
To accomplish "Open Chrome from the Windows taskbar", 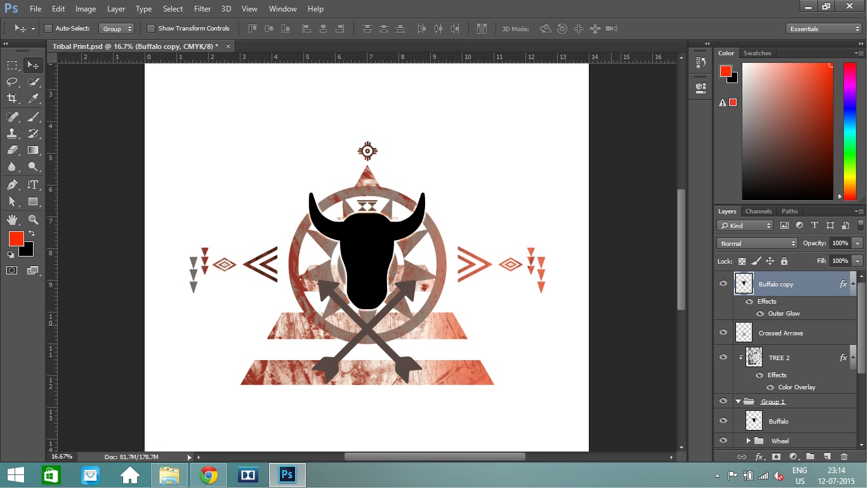I will [209, 475].
